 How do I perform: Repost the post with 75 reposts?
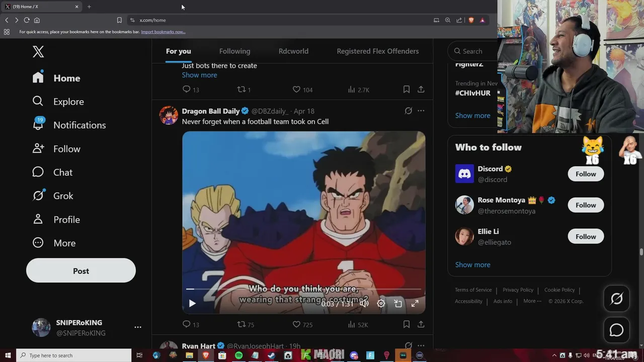pos(246,325)
